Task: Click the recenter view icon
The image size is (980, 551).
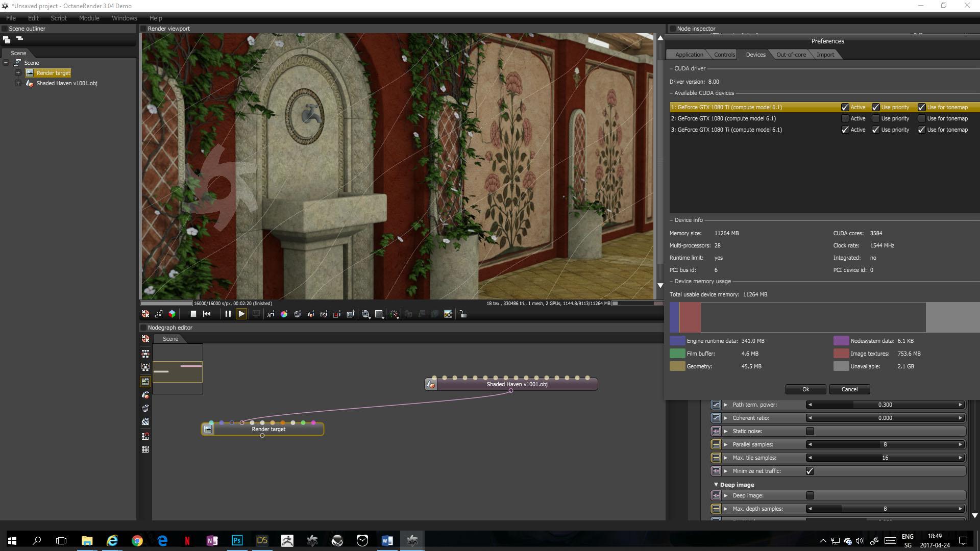Action: point(145,314)
